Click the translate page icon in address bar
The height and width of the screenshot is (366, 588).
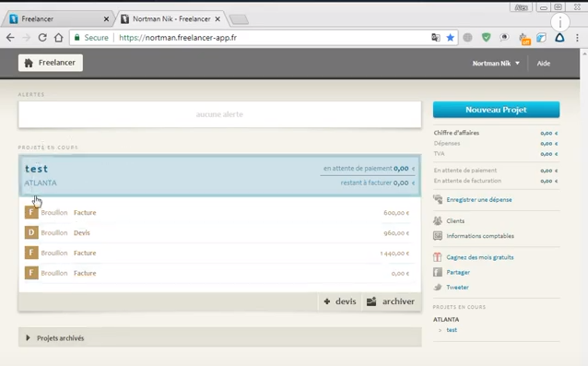tap(435, 38)
